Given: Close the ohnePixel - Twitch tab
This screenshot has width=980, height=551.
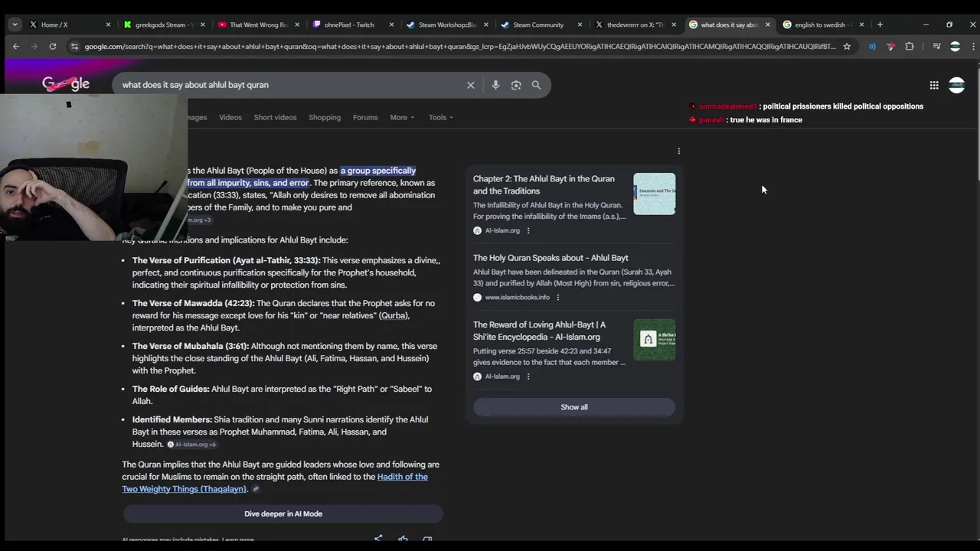Looking at the screenshot, I should tap(391, 24).
